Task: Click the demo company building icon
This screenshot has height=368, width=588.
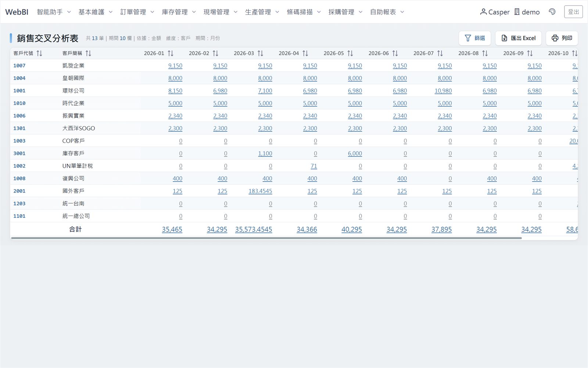Action: pyautogui.click(x=517, y=12)
